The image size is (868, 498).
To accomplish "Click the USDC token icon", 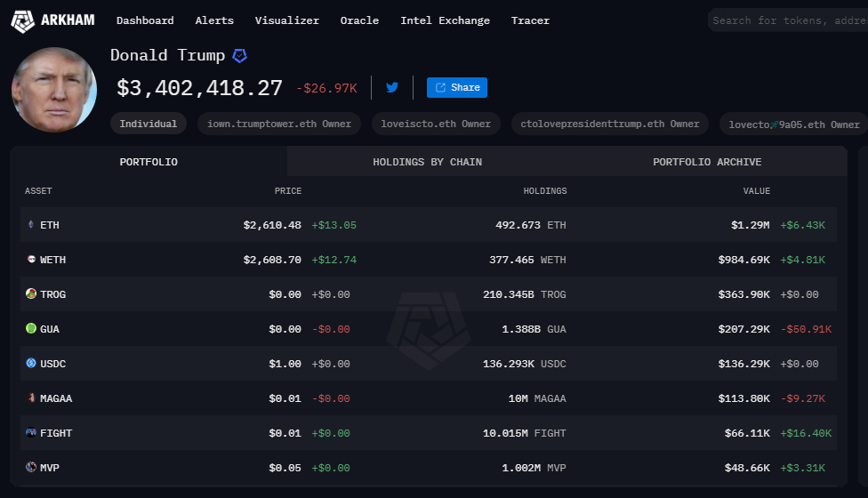I will tap(31, 364).
